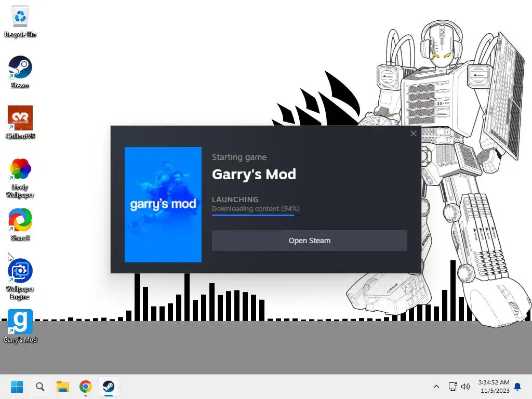Click the Open Steam button
This screenshot has height=399, width=532.
[x=310, y=241]
